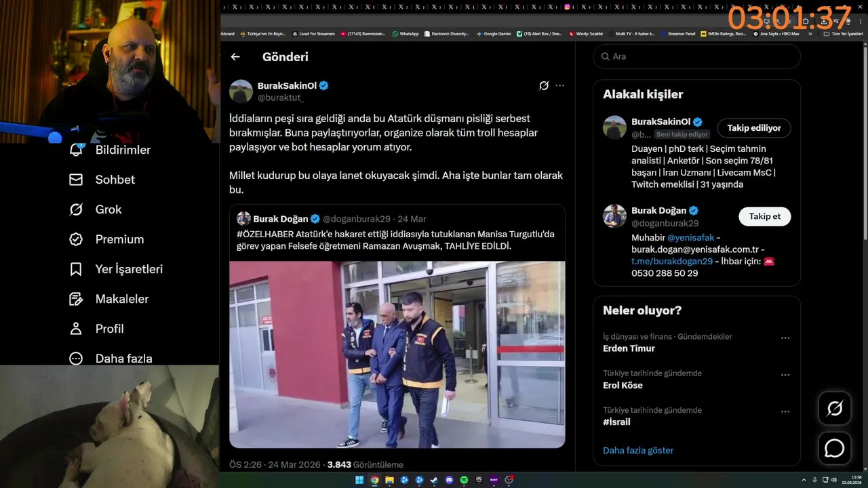Open Spotify from the taskbar
The image size is (868, 488).
point(464,480)
